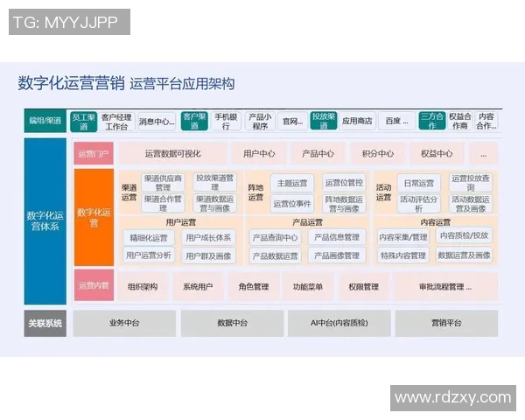The image size is (525, 420).
Task: Select the 官网... box
Action: click(292, 121)
